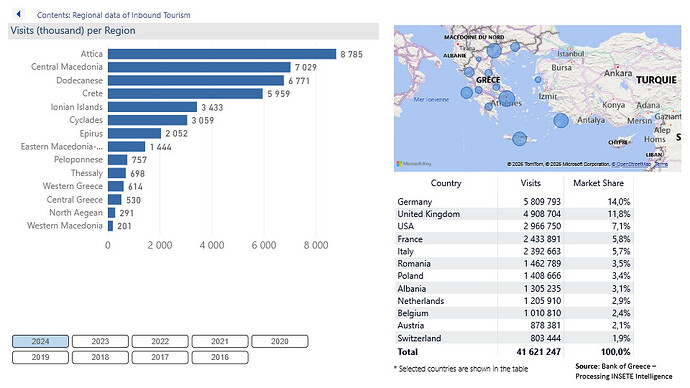Click the Central Macedonia bar
The height and width of the screenshot is (388, 690).
[199, 67]
